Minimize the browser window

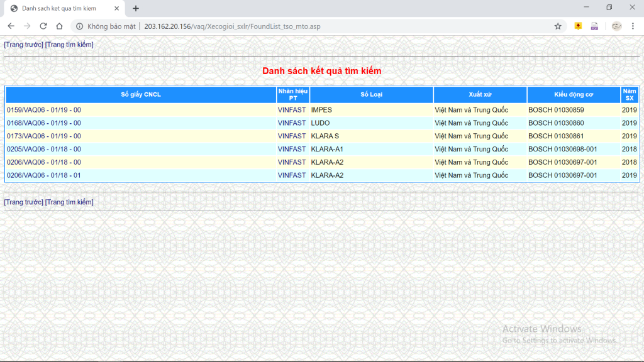[x=587, y=8]
